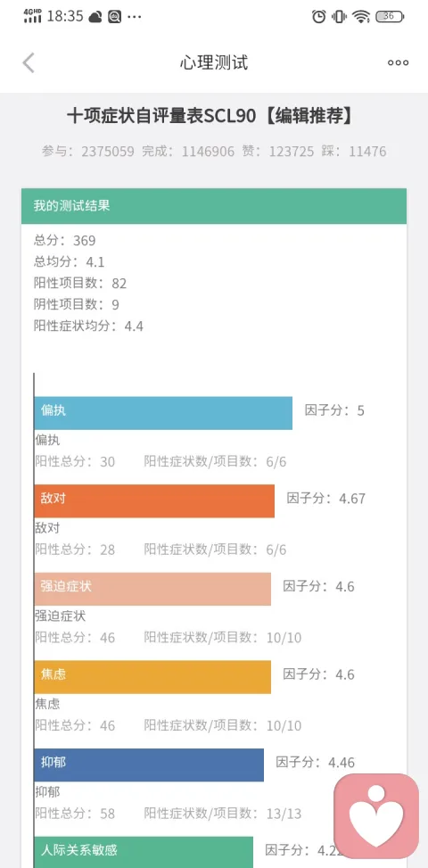
Task: Tap the Wi-Fi status bar icon
Action: [361, 17]
